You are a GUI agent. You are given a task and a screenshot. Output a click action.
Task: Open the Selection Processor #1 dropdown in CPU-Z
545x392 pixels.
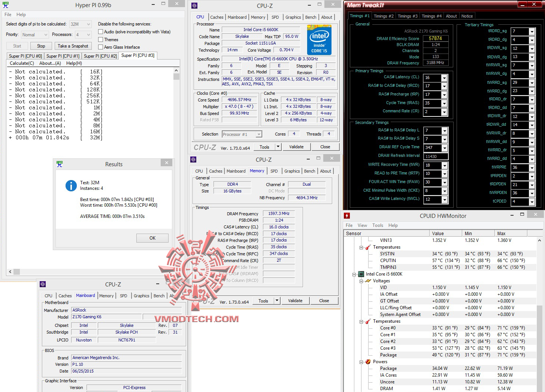(242, 134)
